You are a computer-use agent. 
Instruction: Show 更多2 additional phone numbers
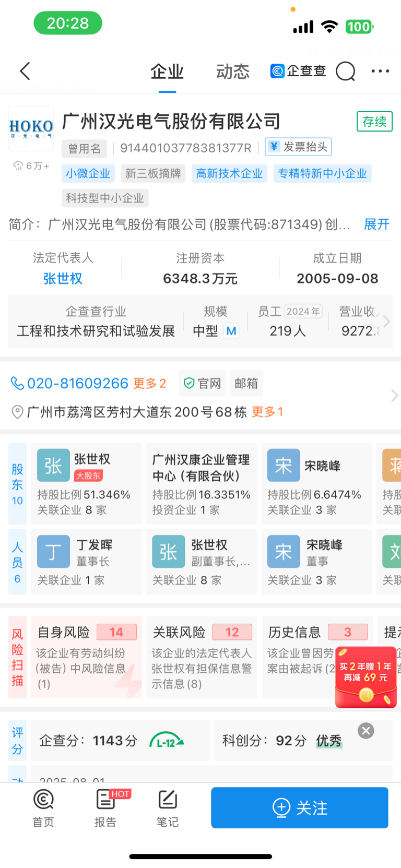click(x=150, y=384)
